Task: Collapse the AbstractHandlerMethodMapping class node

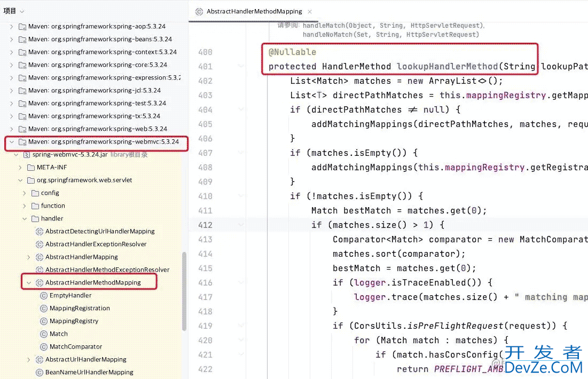Action: tap(29, 283)
